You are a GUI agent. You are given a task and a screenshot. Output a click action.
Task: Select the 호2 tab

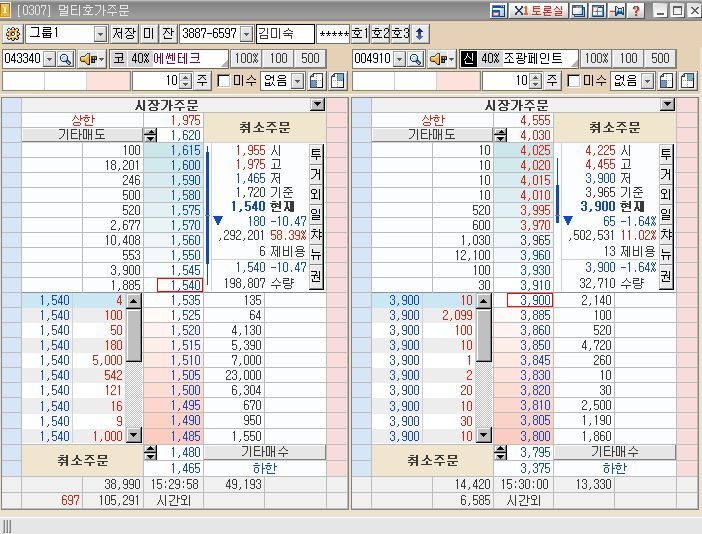[379, 33]
